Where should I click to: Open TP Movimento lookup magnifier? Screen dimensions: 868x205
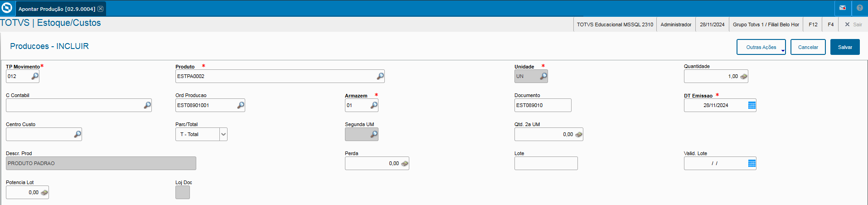coord(35,76)
